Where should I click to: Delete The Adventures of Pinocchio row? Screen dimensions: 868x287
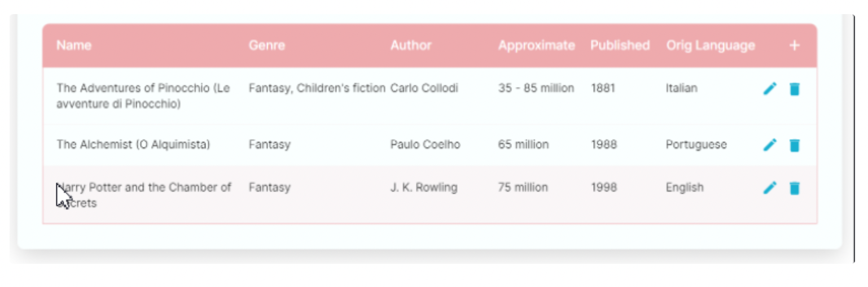(795, 89)
